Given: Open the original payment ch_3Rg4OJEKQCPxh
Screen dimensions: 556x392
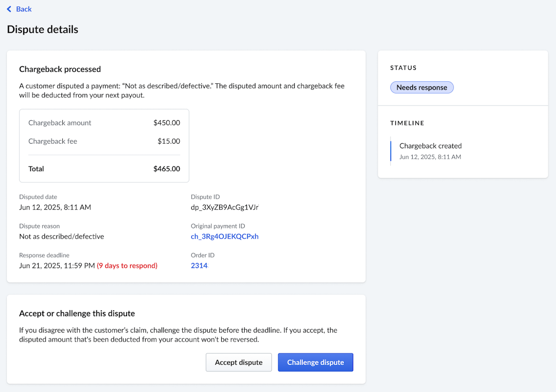Looking at the screenshot, I should (x=225, y=236).
